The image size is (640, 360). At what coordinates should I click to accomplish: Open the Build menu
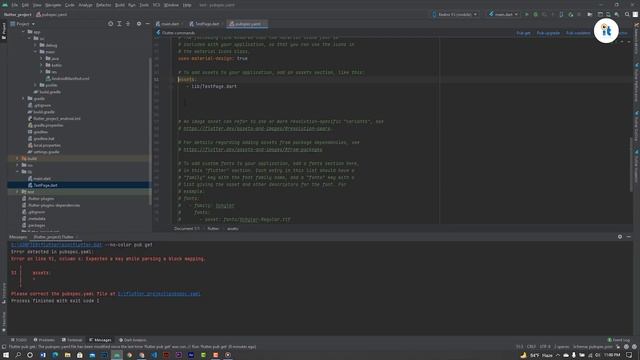(120, 5)
